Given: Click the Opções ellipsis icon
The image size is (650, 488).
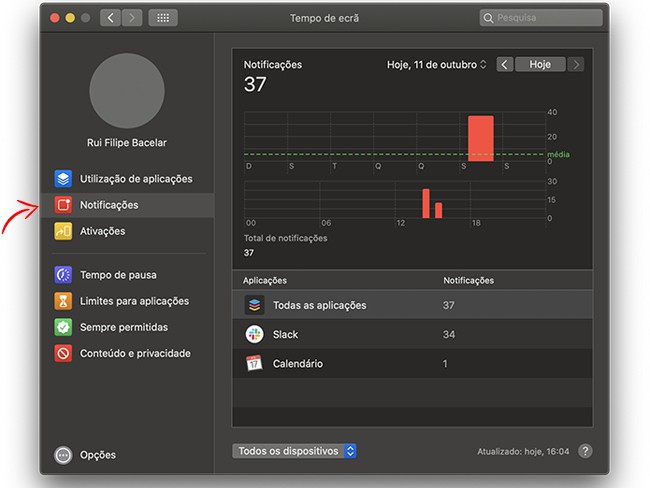Looking at the screenshot, I should coord(63,455).
